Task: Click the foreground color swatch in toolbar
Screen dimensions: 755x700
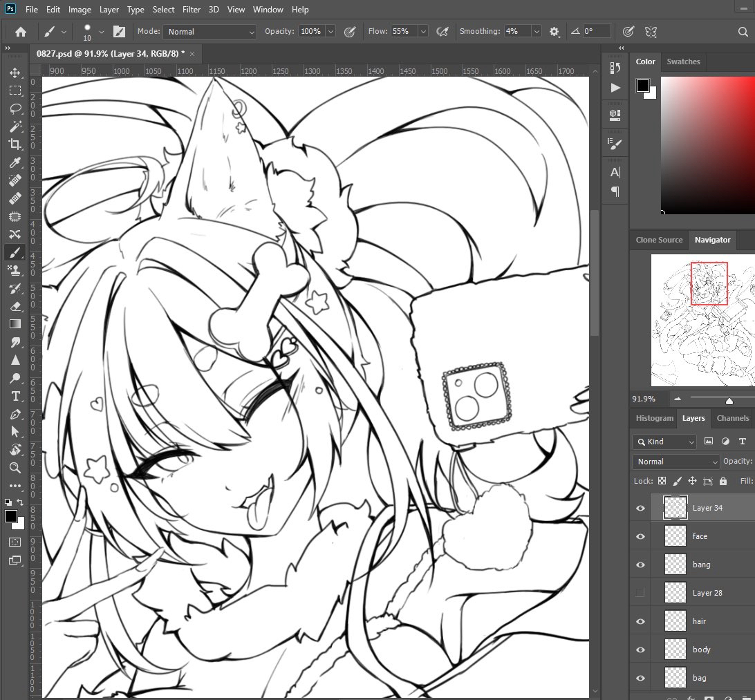Action: pyautogui.click(x=10, y=516)
